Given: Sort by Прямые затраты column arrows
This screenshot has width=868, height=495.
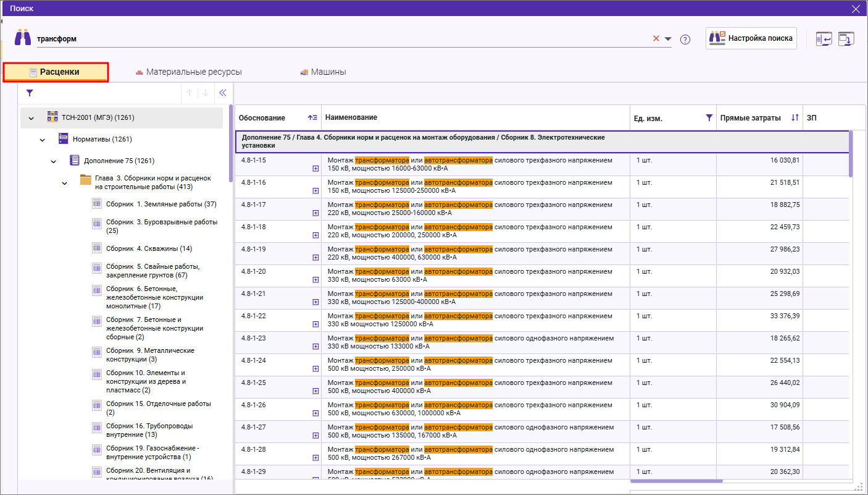Looking at the screenshot, I should [x=795, y=118].
